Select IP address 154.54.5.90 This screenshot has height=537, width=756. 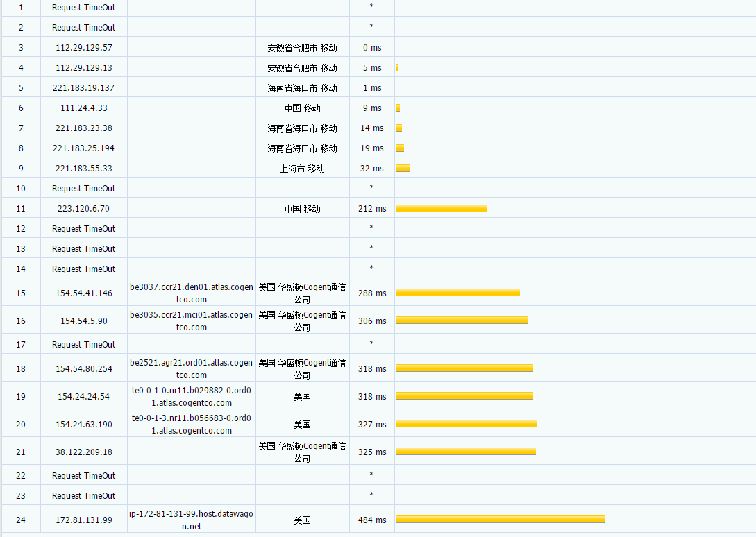pos(84,321)
